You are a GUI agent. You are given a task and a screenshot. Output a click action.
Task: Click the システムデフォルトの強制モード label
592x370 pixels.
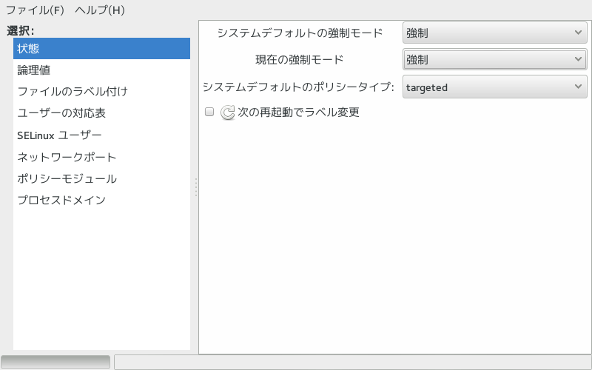(300, 33)
